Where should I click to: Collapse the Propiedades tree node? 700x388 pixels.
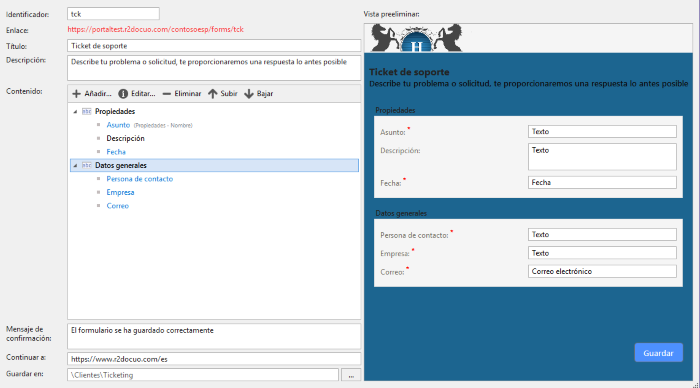pyautogui.click(x=75, y=112)
